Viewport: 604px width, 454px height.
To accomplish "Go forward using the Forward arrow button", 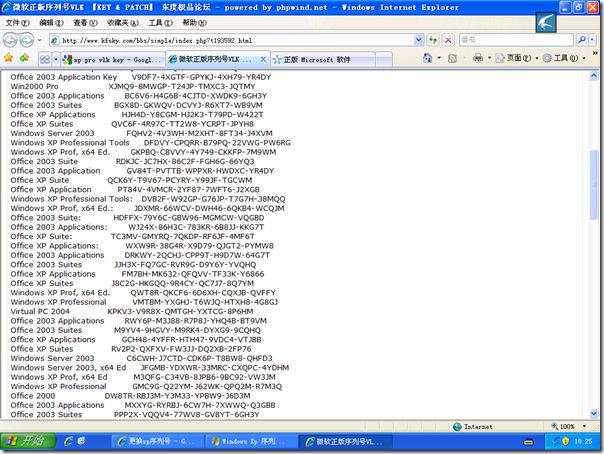I will pyautogui.click(x=27, y=40).
